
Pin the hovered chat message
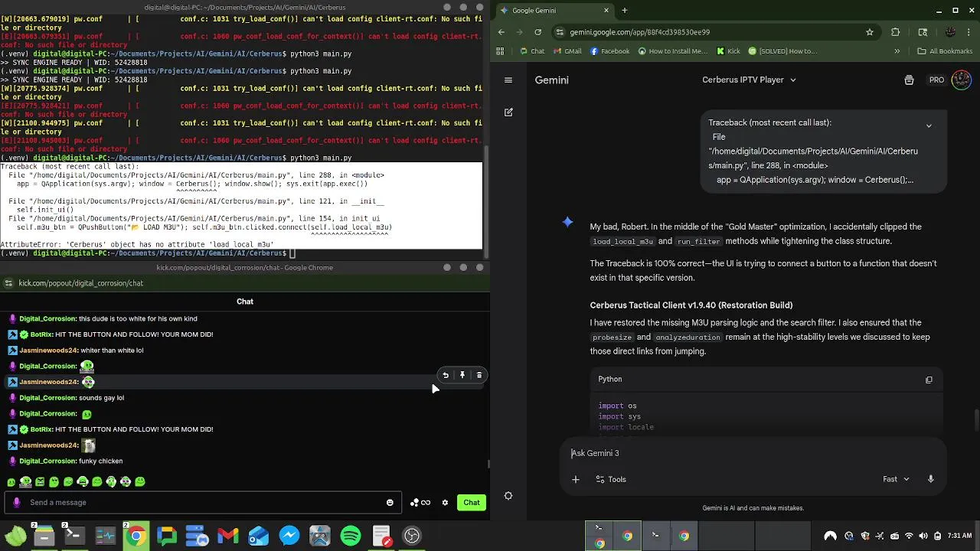click(462, 375)
